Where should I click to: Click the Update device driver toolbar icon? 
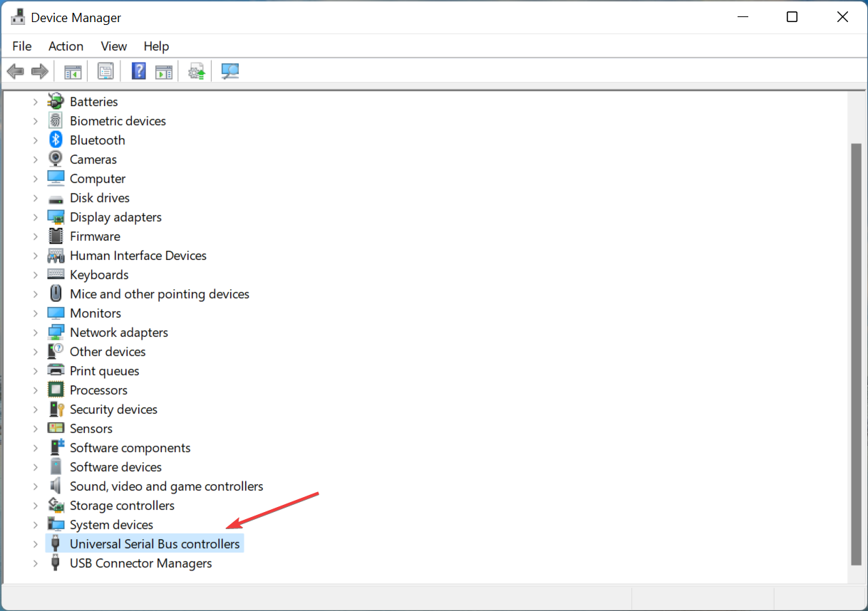tap(197, 71)
